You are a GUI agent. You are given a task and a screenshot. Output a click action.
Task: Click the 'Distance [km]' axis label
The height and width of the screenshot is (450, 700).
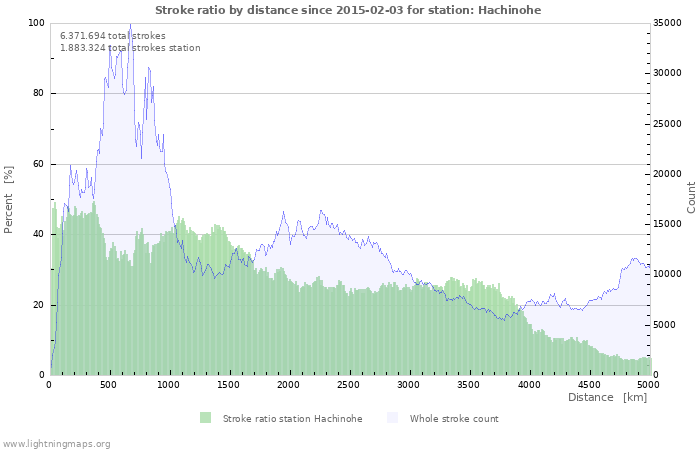coord(607,397)
